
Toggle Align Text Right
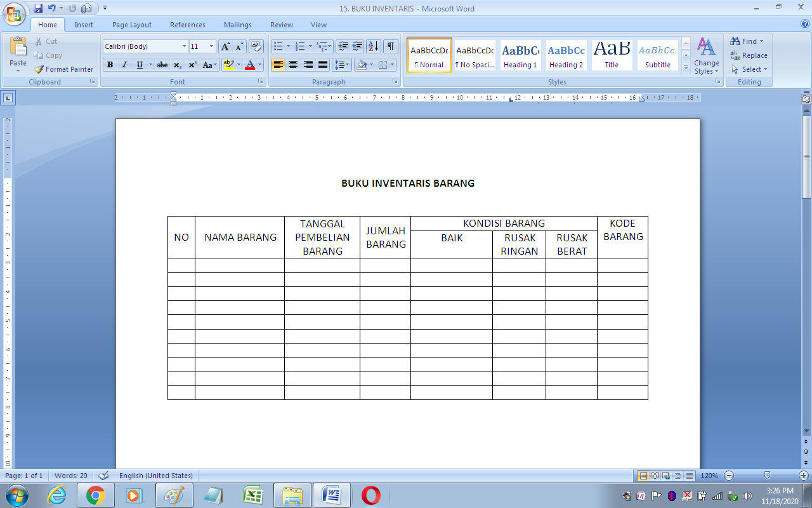[x=308, y=65]
